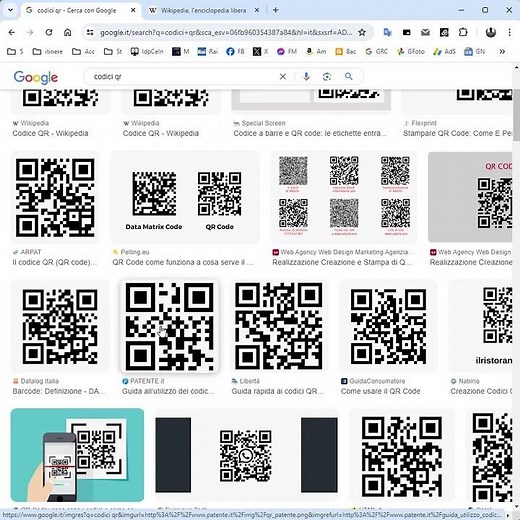Screen dimensions: 520x520
Task: Open Guida rapida ai codici QR link
Action: click(x=278, y=391)
